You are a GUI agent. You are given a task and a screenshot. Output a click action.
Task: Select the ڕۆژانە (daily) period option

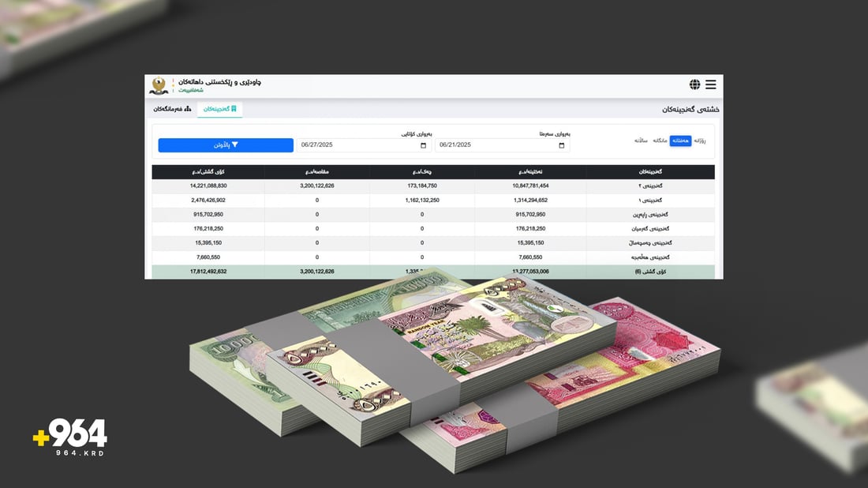pyautogui.click(x=699, y=141)
